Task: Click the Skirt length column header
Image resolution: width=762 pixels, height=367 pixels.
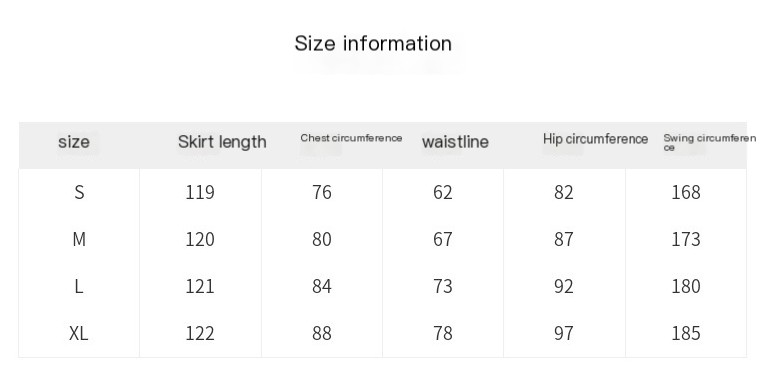Action: coord(222,142)
